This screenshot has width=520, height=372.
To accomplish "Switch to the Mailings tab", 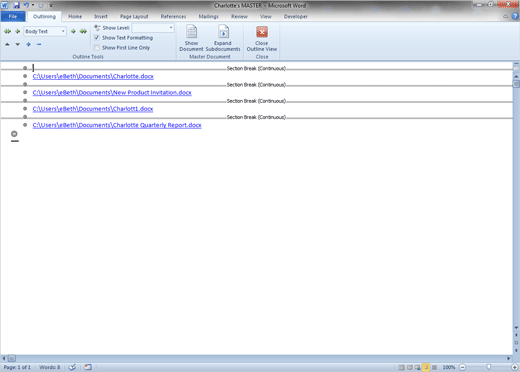I will [209, 16].
